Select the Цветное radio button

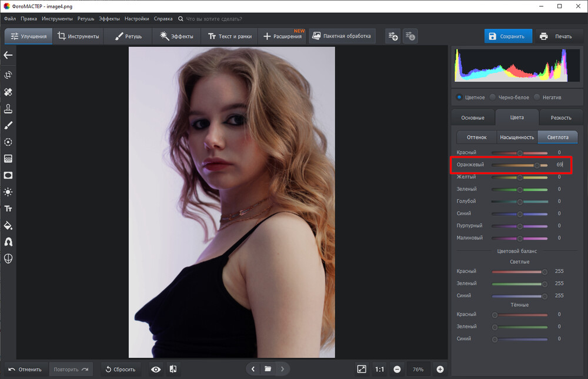click(459, 97)
